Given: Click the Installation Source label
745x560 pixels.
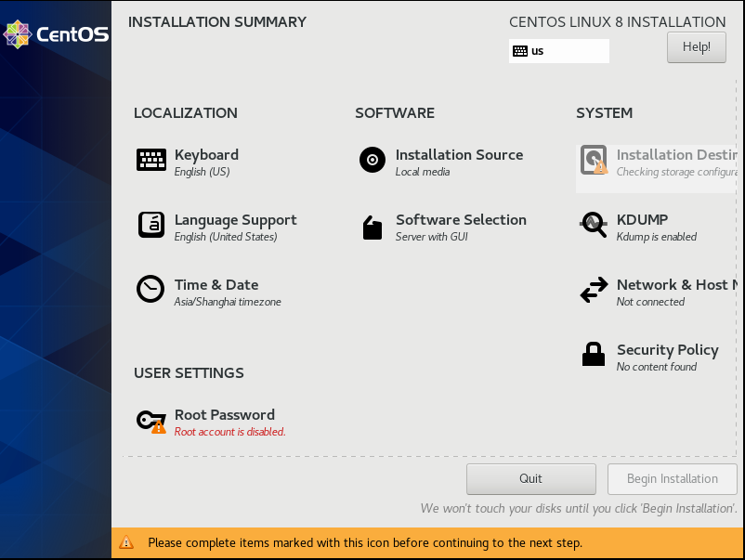Looking at the screenshot, I should (459, 154).
